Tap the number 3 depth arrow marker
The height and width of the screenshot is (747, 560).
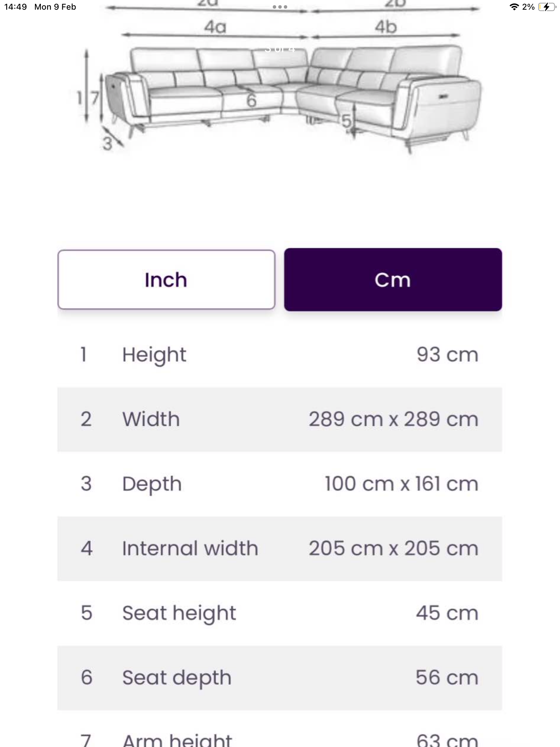point(108,143)
